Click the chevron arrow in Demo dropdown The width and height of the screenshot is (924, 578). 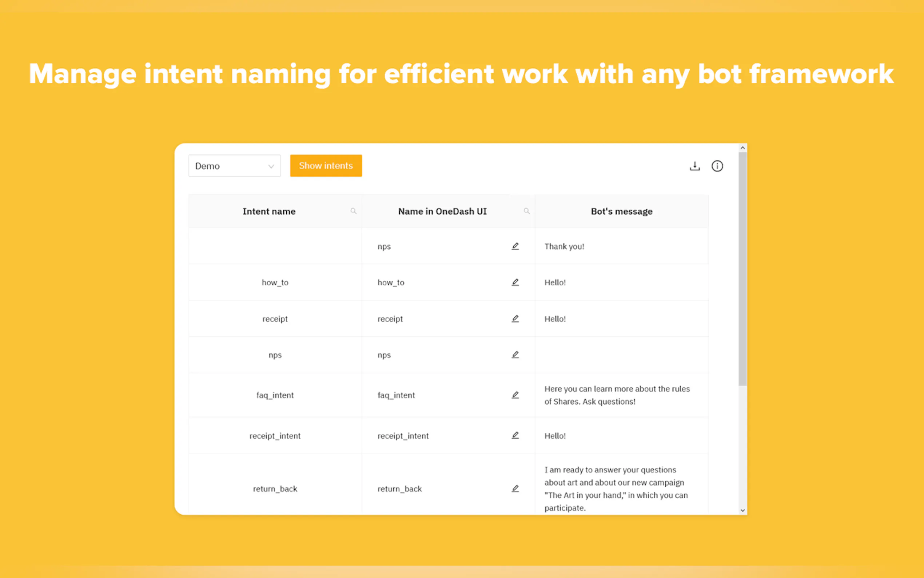(x=271, y=166)
